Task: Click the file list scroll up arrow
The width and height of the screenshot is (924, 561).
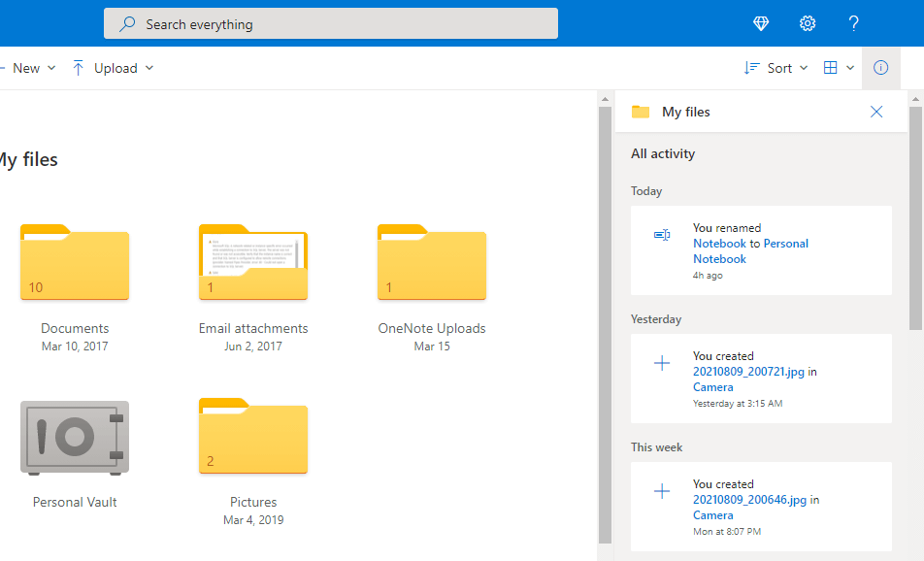Action: pyautogui.click(x=605, y=99)
